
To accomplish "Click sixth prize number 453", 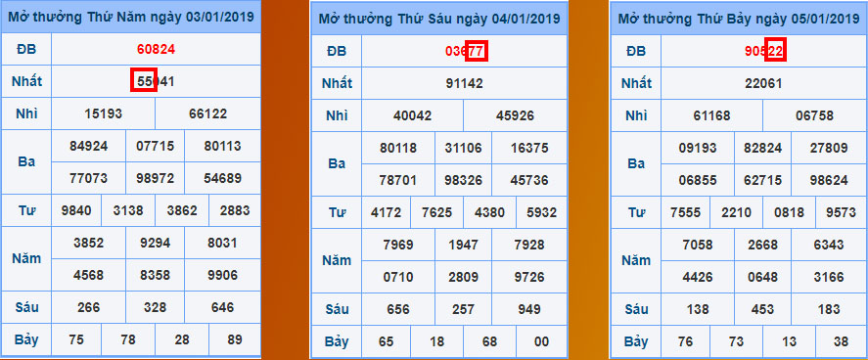I will coord(763,309).
